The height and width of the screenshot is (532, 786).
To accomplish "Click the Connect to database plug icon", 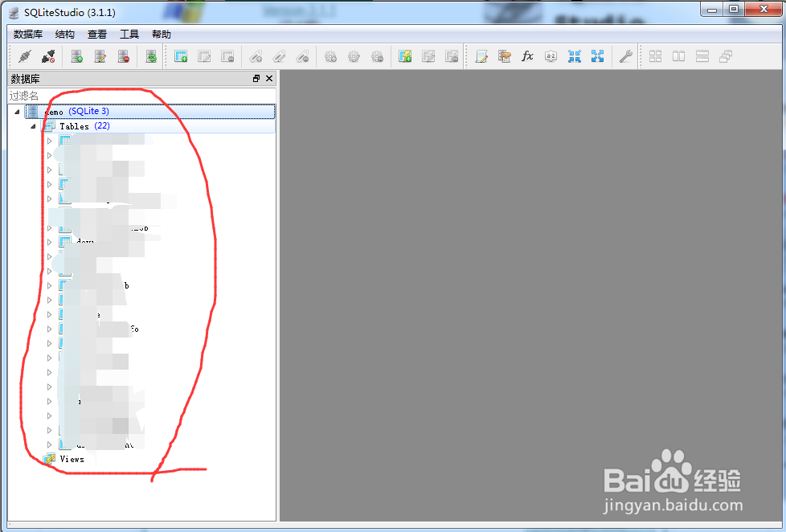I will tap(25, 56).
